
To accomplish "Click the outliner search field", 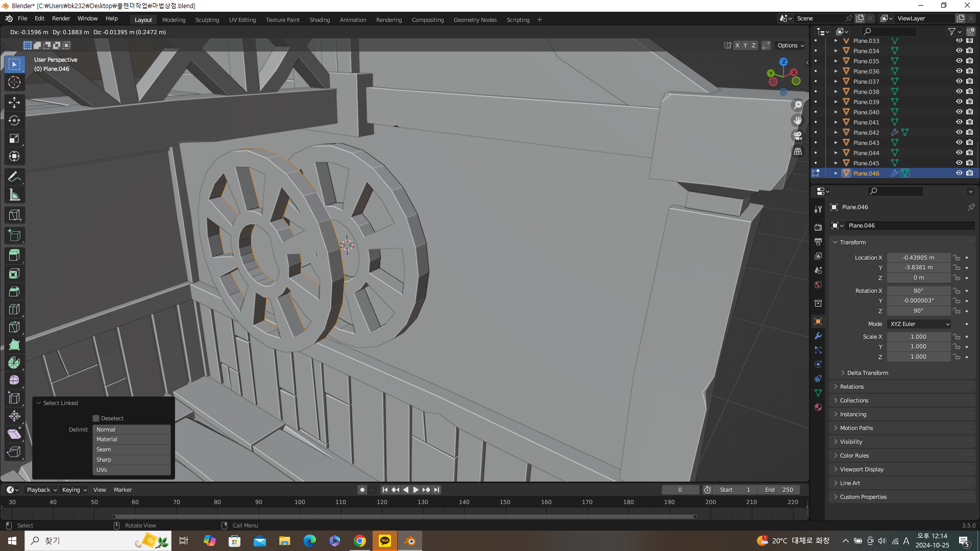I will pyautogui.click(x=889, y=32).
